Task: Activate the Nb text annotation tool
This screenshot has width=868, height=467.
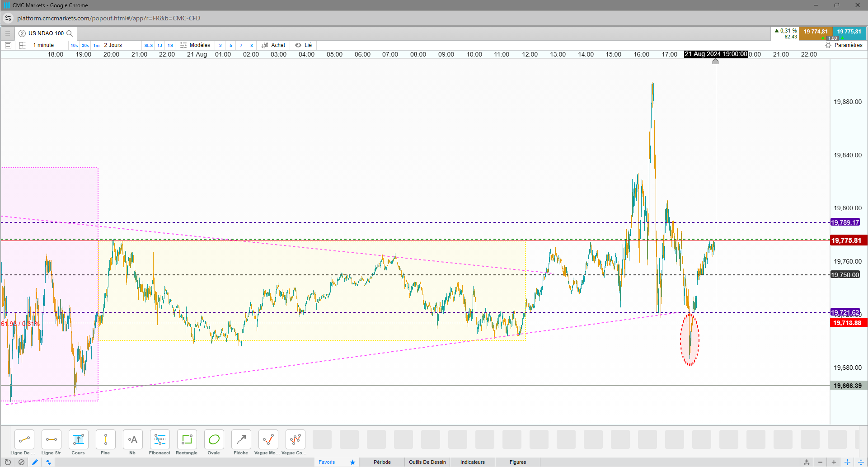Action: point(132,442)
